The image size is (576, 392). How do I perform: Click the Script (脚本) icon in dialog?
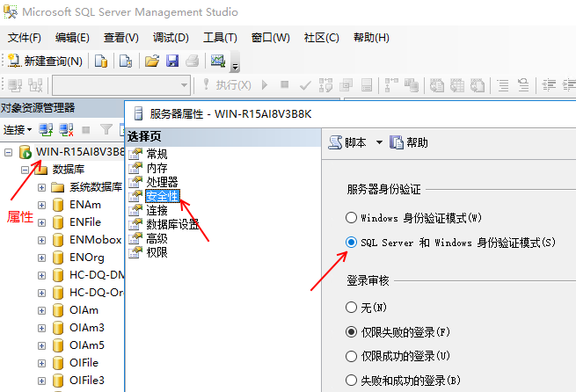pos(334,142)
